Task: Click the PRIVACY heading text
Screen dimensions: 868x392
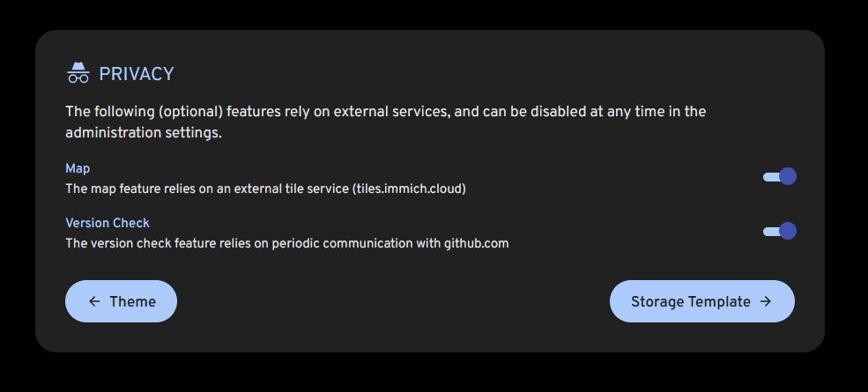Action: [137, 74]
